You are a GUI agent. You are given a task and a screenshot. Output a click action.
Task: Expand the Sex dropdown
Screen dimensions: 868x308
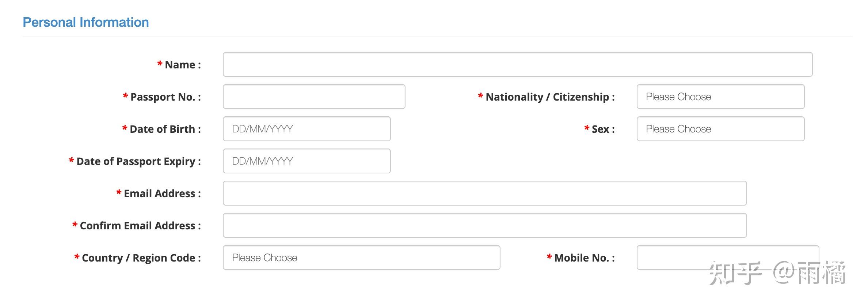(720, 129)
